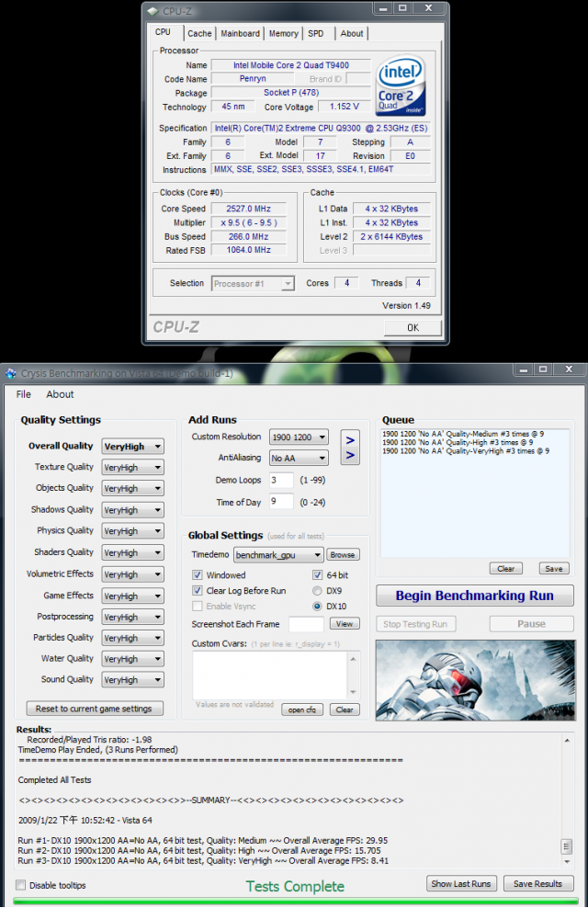Clear the Custom Cvars box
Screen dimensions: 588x908
345,709
